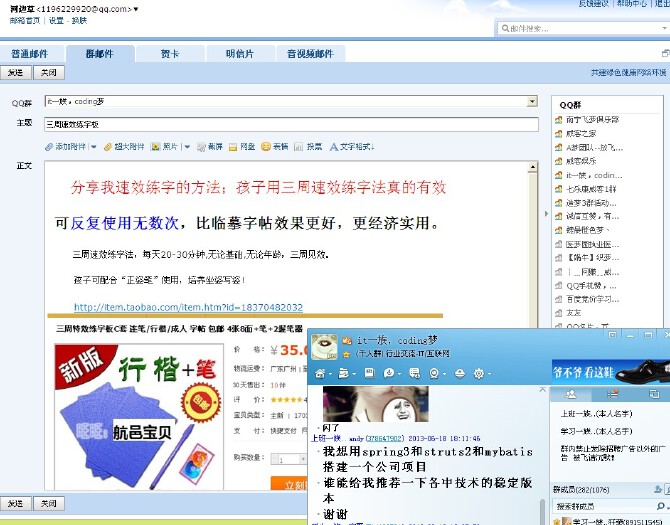670x525 pixels.
Task: Click the group files icon in QQ chat
Action: click(x=343, y=374)
